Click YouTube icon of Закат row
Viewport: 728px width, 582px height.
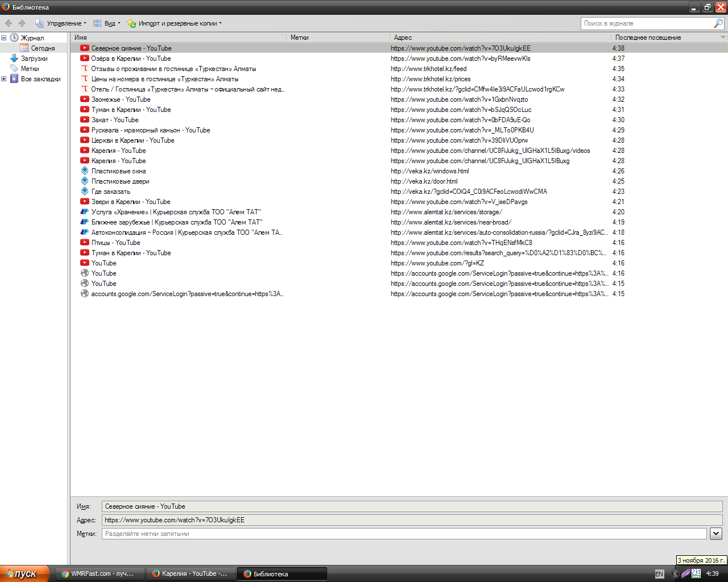(85, 120)
